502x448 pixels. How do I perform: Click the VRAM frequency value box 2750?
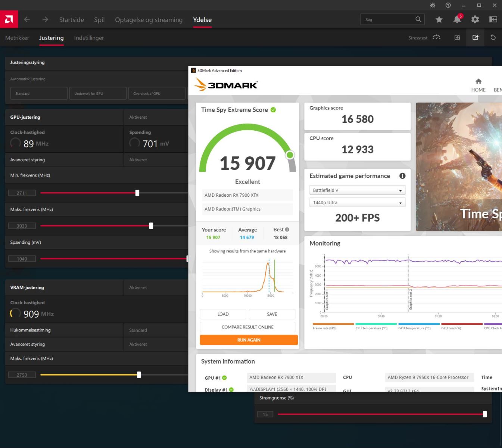click(x=22, y=375)
